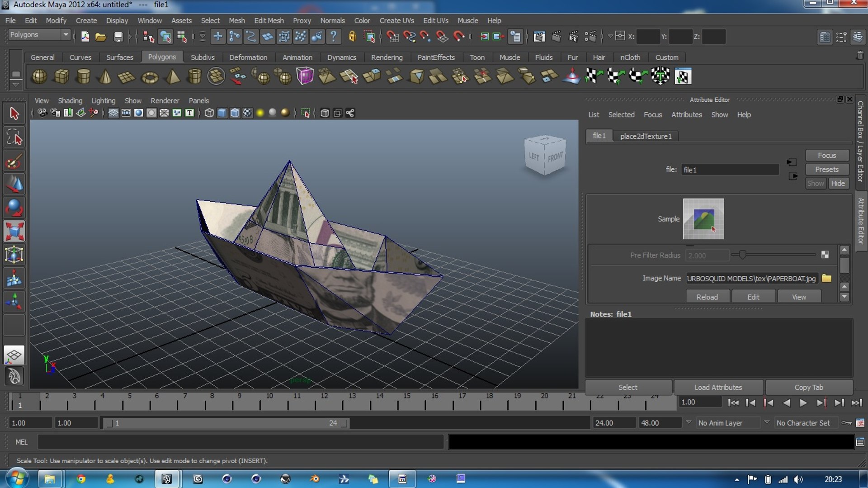Browse for image file with folder icon

(826, 278)
